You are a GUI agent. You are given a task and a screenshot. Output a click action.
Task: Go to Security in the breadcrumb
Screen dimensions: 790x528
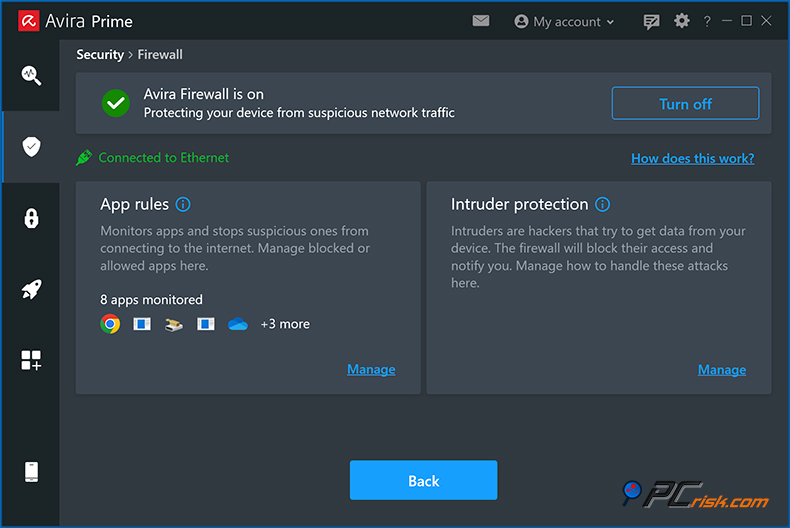click(x=100, y=55)
